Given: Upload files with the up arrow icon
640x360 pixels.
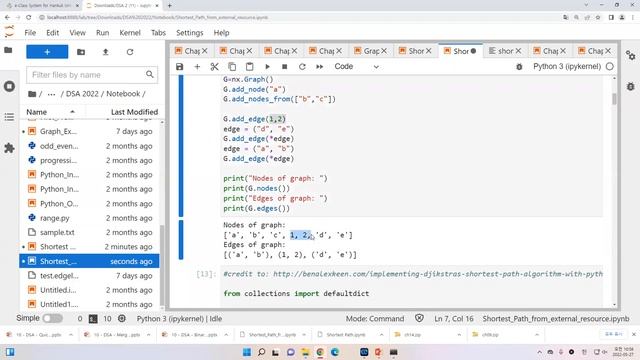Looking at the screenshot, I should [105, 52].
